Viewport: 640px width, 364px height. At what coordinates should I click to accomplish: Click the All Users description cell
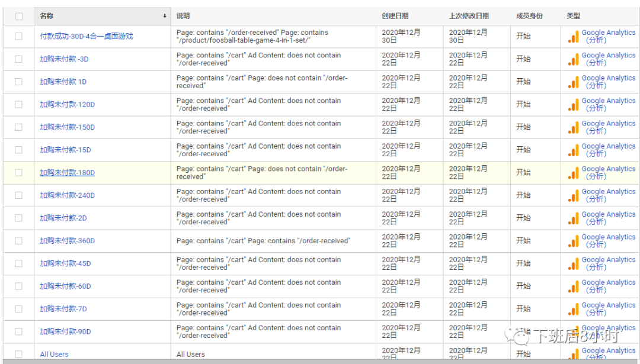point(191,354)
